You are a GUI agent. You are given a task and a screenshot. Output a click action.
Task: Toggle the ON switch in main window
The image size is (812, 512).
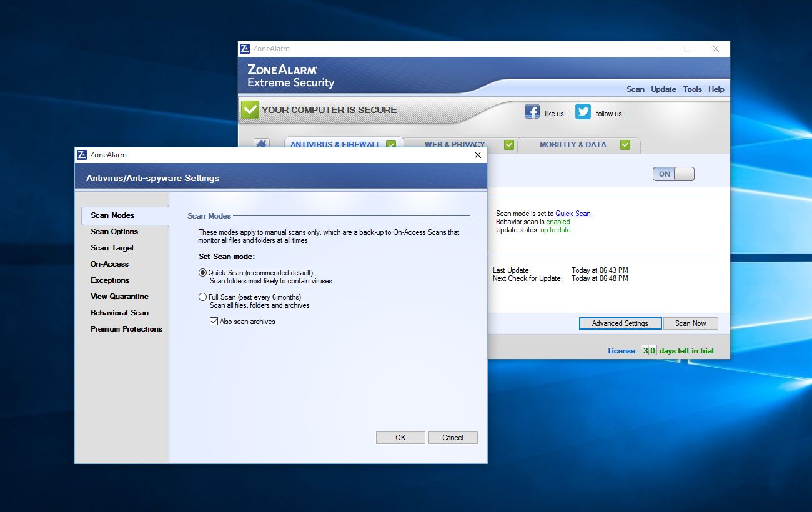pos(673,174)
